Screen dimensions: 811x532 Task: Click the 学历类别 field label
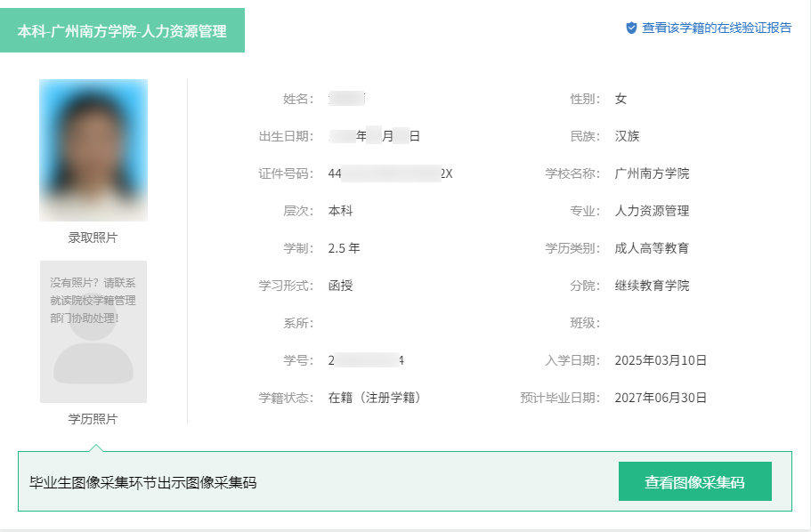pos(572,248)
